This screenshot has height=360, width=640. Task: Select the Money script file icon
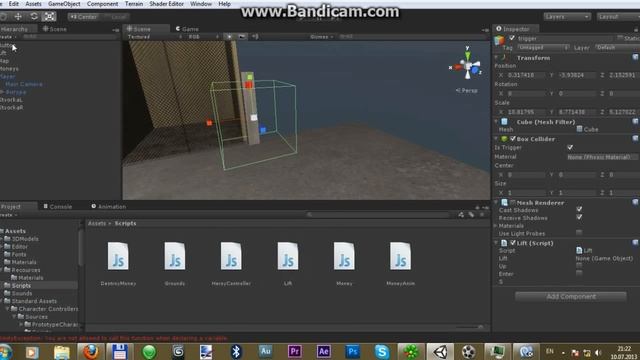(344, 256)
